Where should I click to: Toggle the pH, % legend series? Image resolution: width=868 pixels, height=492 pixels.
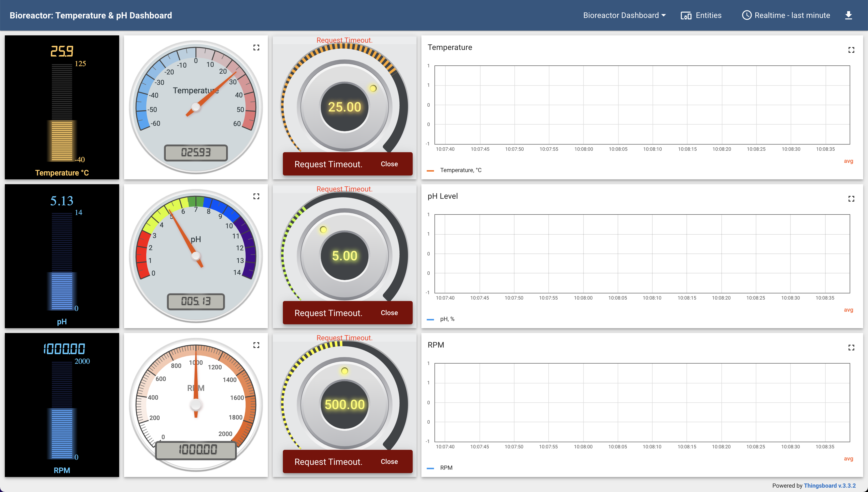pos(441,319)
